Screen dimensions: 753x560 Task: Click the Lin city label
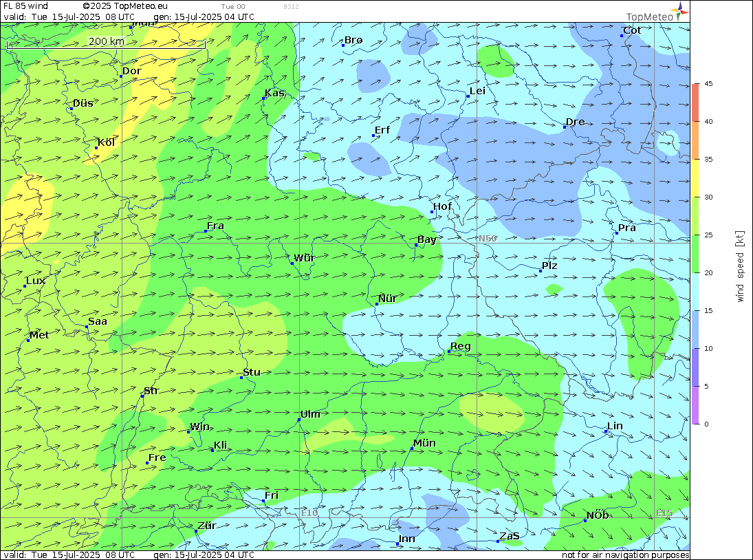[615, 427]
